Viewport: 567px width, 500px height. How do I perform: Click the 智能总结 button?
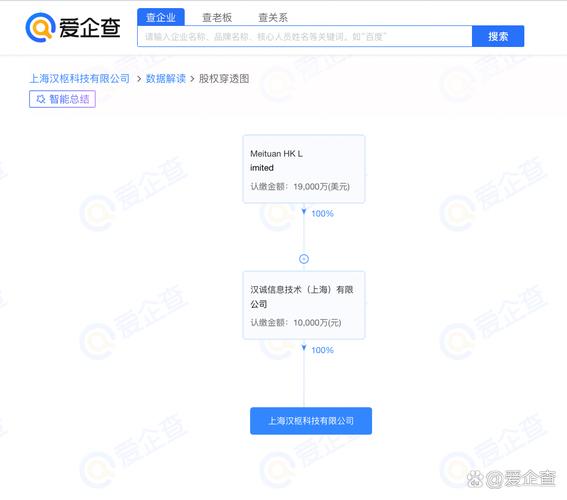[x=62, y=99]
